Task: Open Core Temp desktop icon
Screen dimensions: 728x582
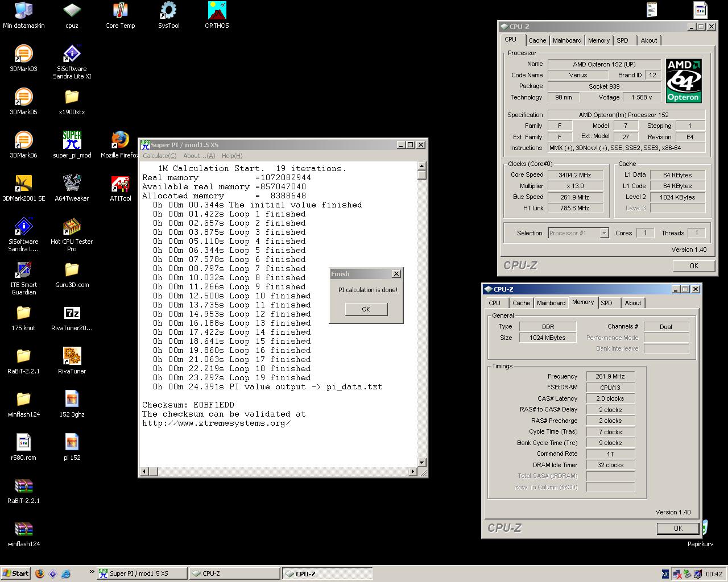Action: (x=120, y=15)
